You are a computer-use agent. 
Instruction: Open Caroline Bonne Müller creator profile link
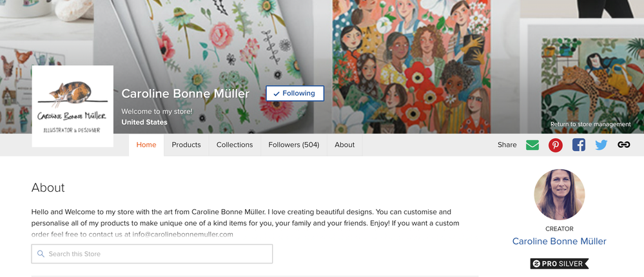[x=560, y=241]
